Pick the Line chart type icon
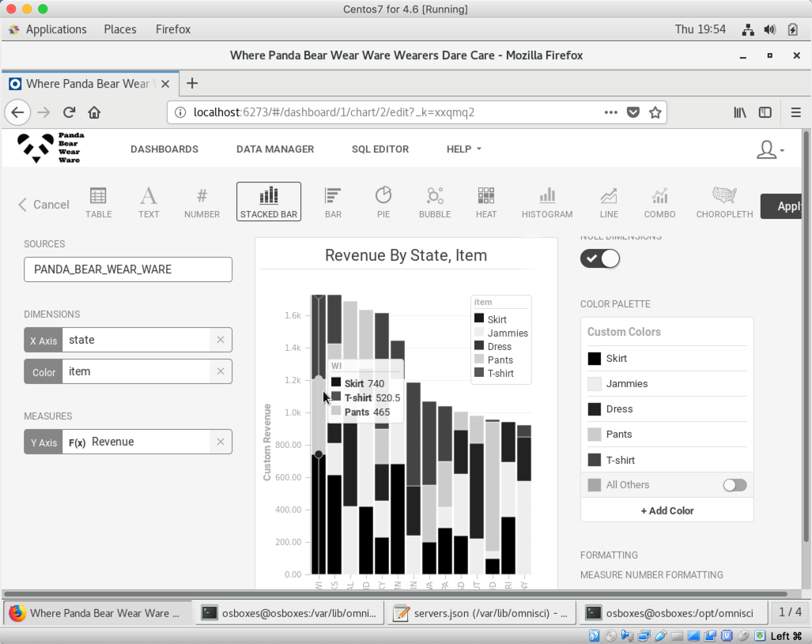The height and width of the screenshot is (644, 812). coord(609,201)
